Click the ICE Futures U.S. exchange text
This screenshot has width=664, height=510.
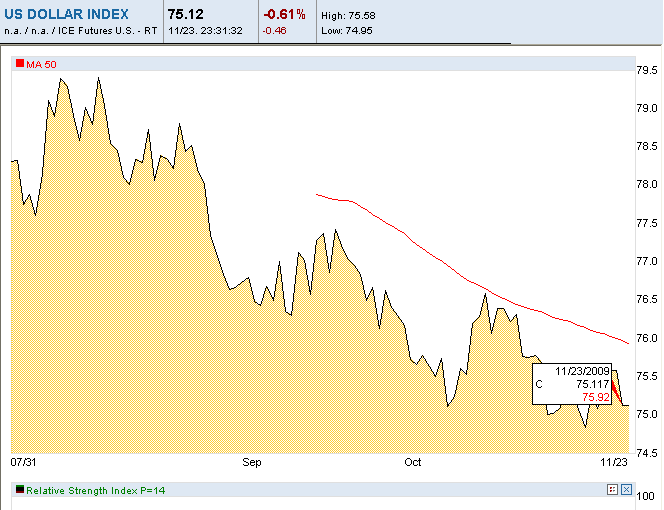[98, 31]
